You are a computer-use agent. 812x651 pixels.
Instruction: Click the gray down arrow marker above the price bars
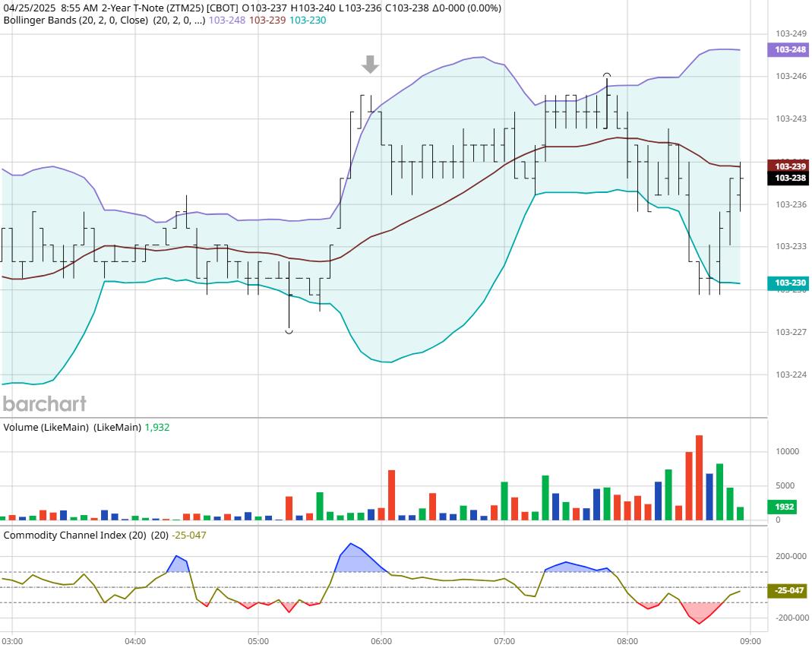[370, 65]
